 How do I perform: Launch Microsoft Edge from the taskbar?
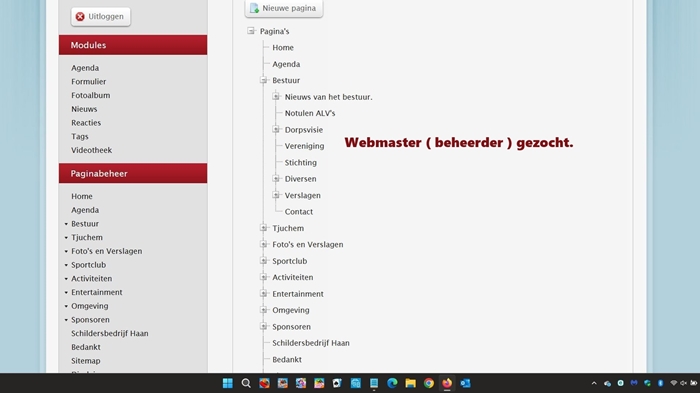(392, 383)
